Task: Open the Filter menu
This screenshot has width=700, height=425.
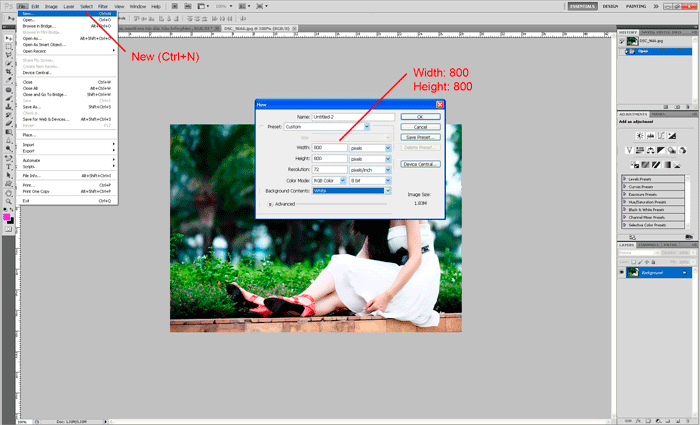Action: coord(103,6)
